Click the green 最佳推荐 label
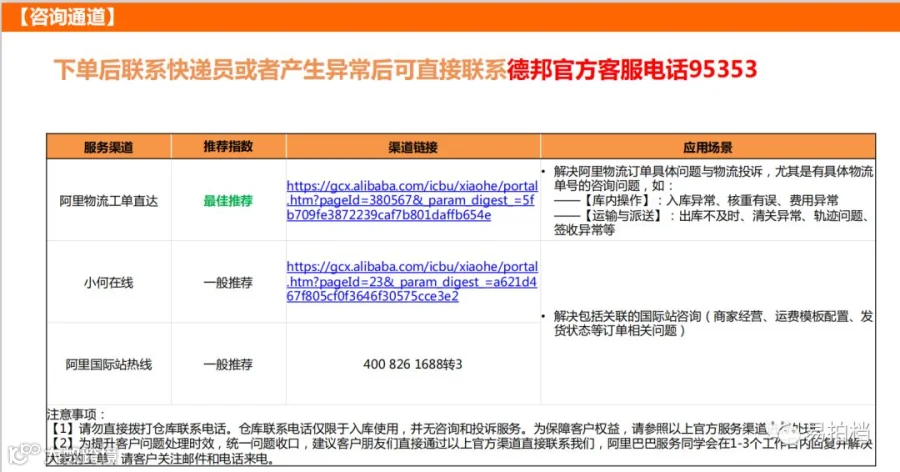This screenshot has width=900, height=472. (x=228, y=201)
